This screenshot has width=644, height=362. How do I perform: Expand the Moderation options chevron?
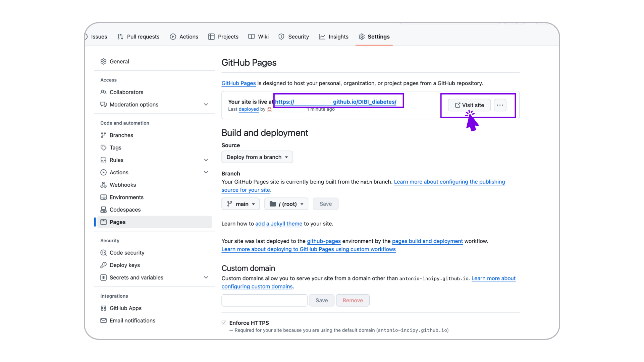click(x=206, y=105)
